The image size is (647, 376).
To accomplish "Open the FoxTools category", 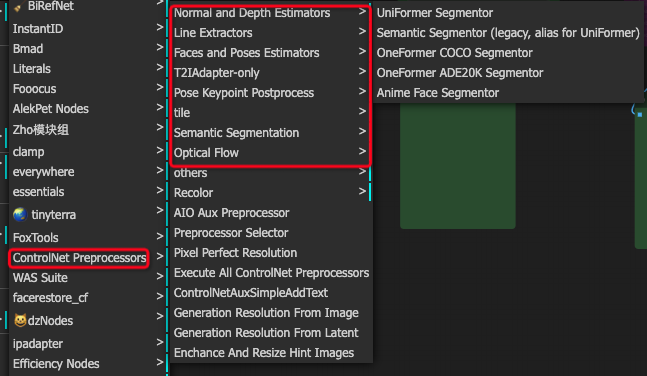I will tap(87, 238).
